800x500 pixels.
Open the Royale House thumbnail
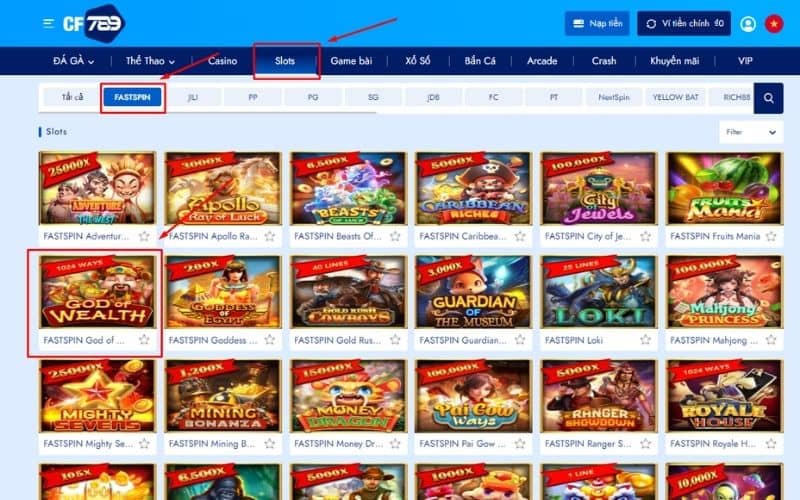[x=724, y=396]
